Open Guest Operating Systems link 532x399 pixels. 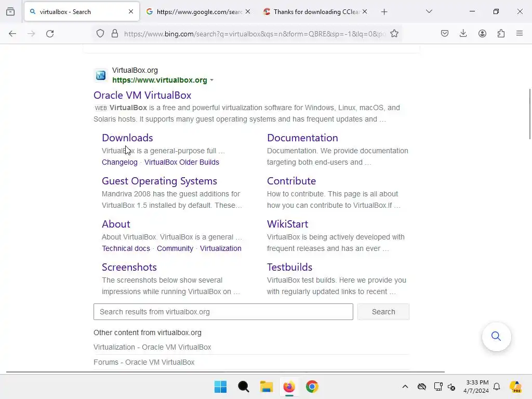tap(159, 181)
